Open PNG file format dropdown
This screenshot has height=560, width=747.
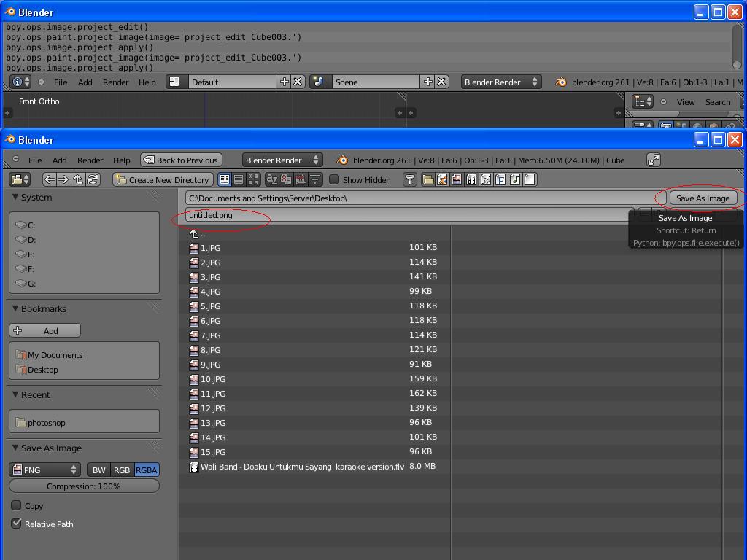coord(44,470)
